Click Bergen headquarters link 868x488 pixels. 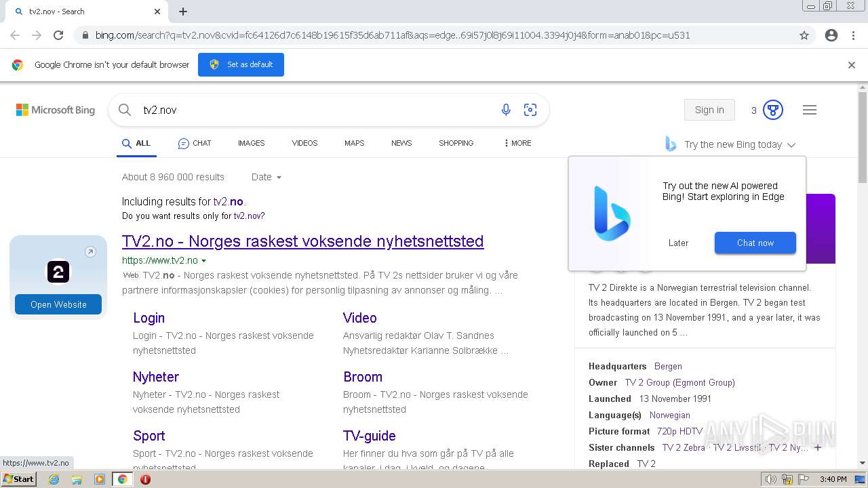coord(668,366)
